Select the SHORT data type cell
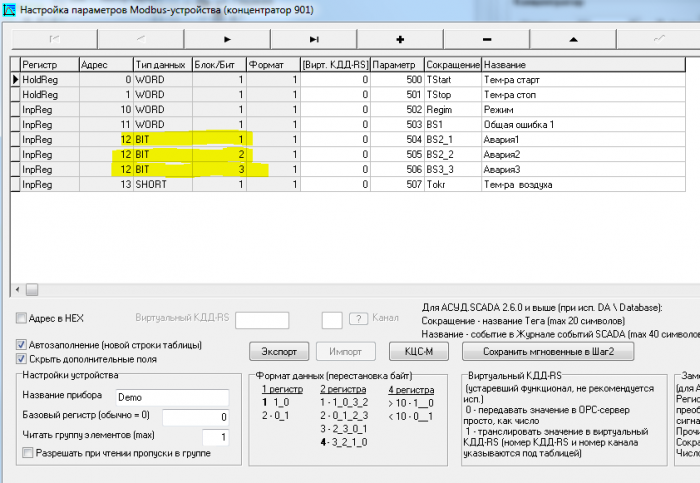The width and height of the screenshot is (700, 483). [163, 184]
